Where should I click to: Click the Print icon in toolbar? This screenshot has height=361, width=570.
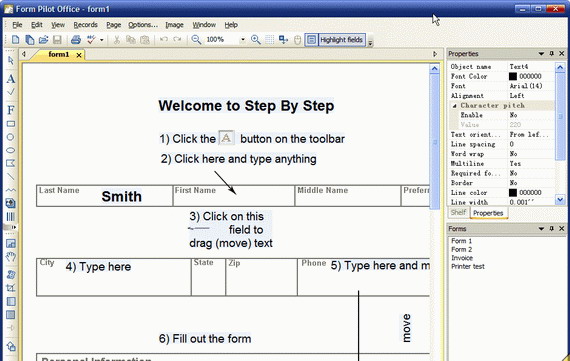(x=76, y=40)
